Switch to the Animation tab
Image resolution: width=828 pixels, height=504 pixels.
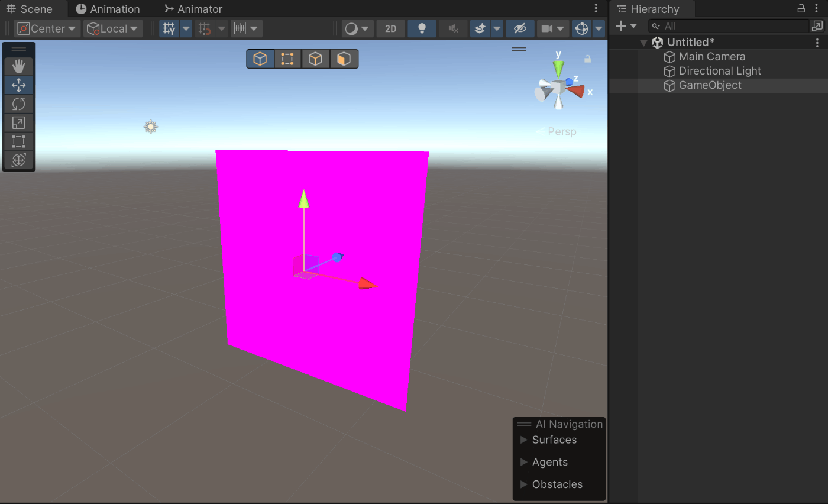(x=108, y=9)
